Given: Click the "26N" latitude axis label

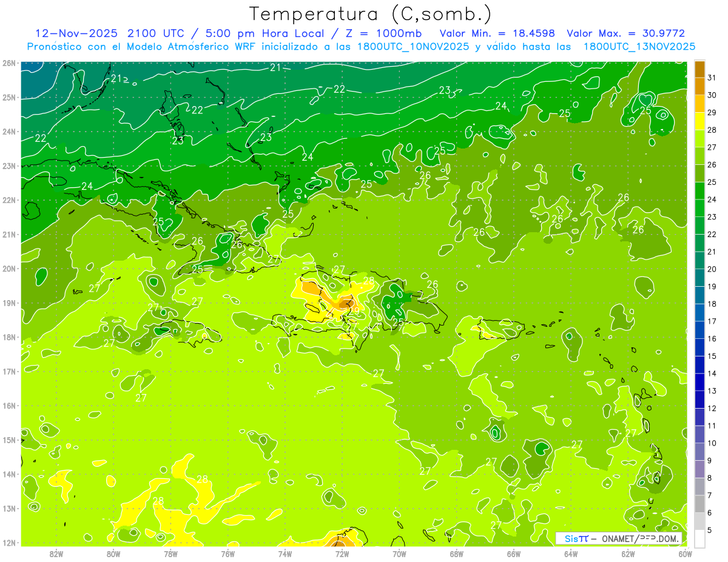Looking at the screenshot, I should click(8, 63).
